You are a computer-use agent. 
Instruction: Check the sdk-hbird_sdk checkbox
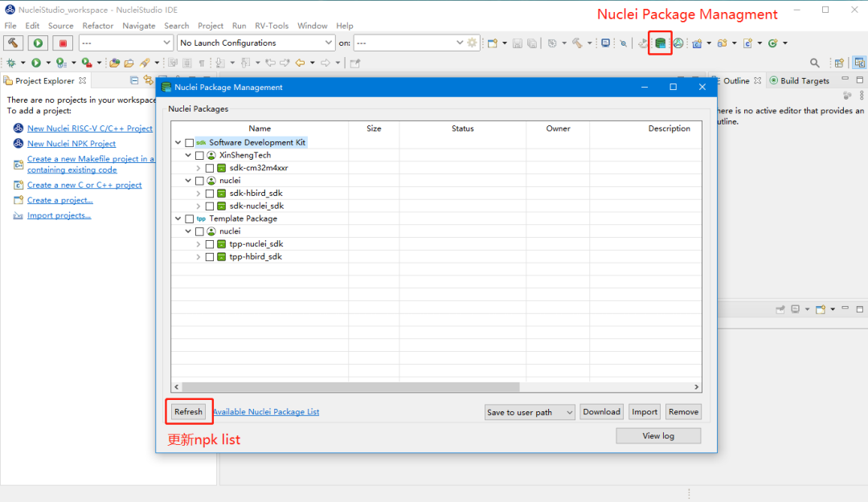tap(209, 194)
